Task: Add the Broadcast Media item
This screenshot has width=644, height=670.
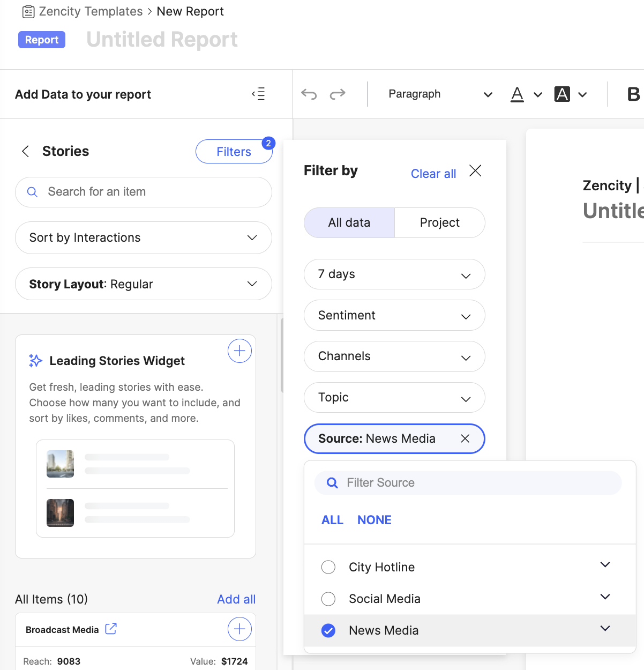Action: 239,629
